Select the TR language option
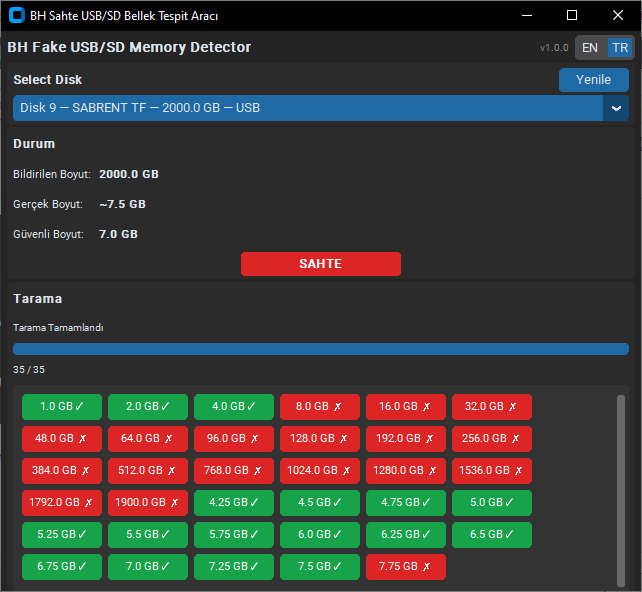Viewport: 642px width, 592px height. tap(620, 48)
